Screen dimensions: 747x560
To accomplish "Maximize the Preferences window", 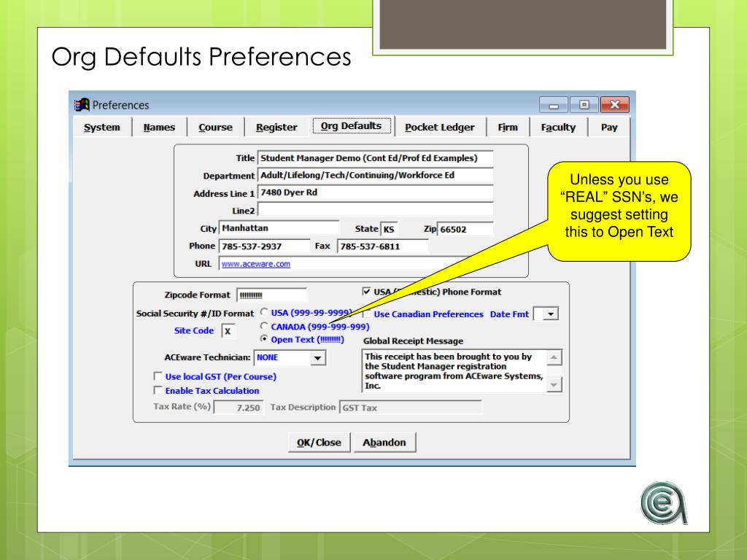I will tap(584, 105).
